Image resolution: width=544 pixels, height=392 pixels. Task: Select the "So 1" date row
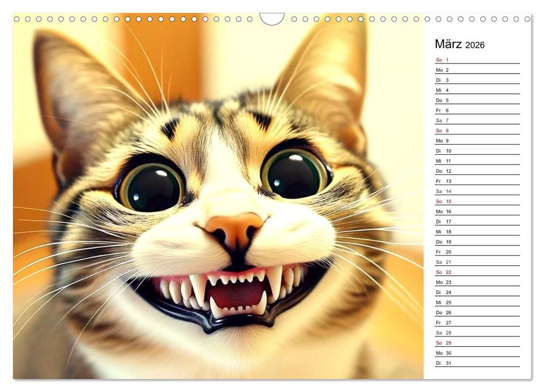477,60
